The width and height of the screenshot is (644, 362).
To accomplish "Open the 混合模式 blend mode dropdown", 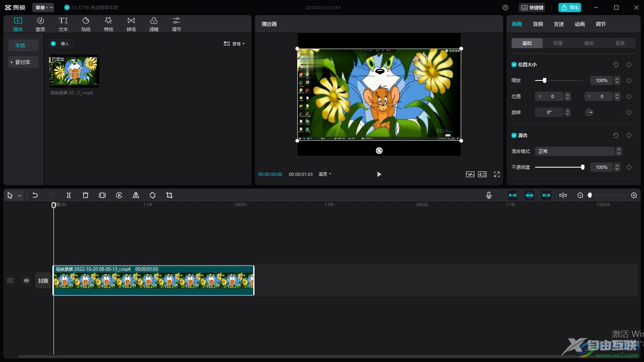I will click(578, 151).
